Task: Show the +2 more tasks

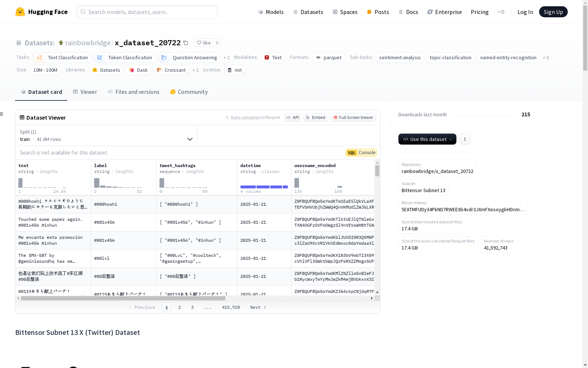Action: pos(226,57)
